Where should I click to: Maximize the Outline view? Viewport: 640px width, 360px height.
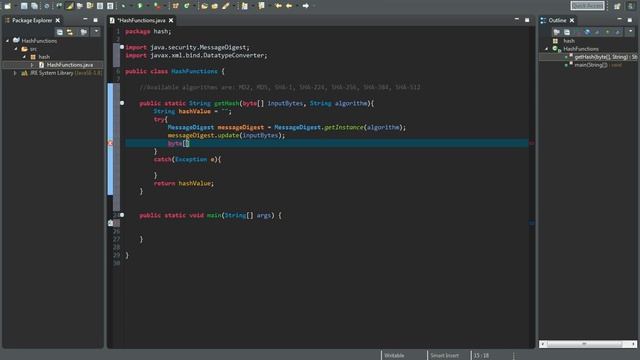[x=630, y=20]
